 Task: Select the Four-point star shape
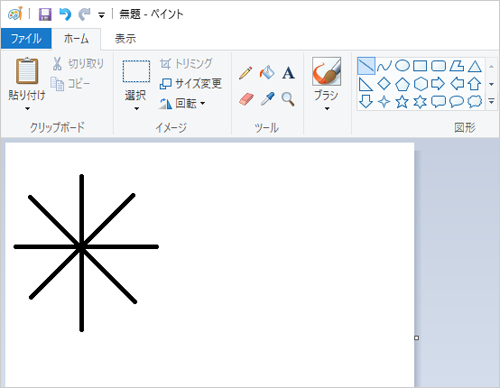pos(384,102)
